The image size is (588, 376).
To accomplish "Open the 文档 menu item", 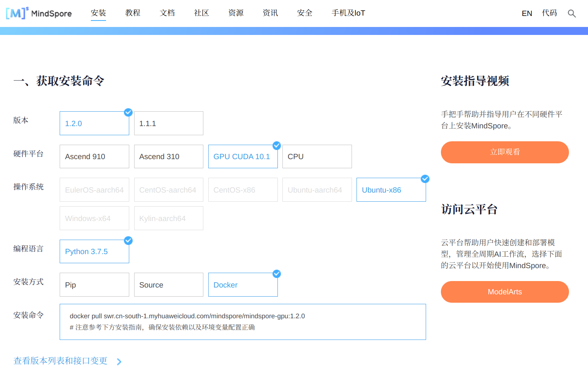I will point(167,13).
